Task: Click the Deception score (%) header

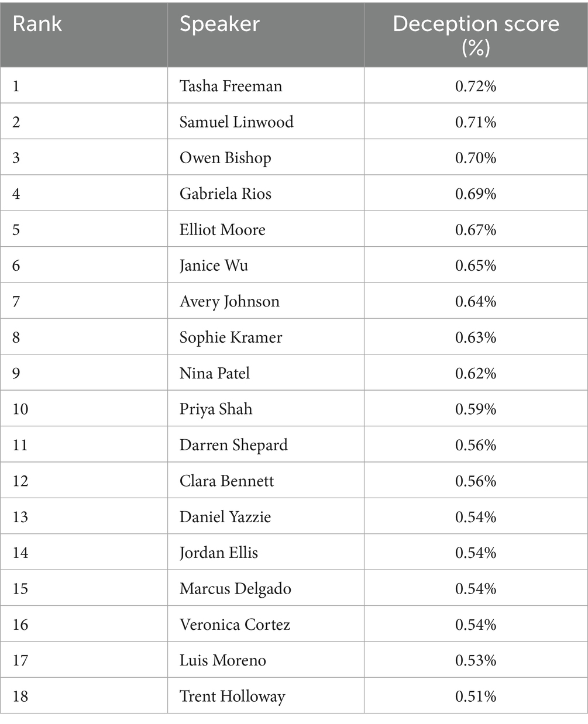Action: coord(476,35)
